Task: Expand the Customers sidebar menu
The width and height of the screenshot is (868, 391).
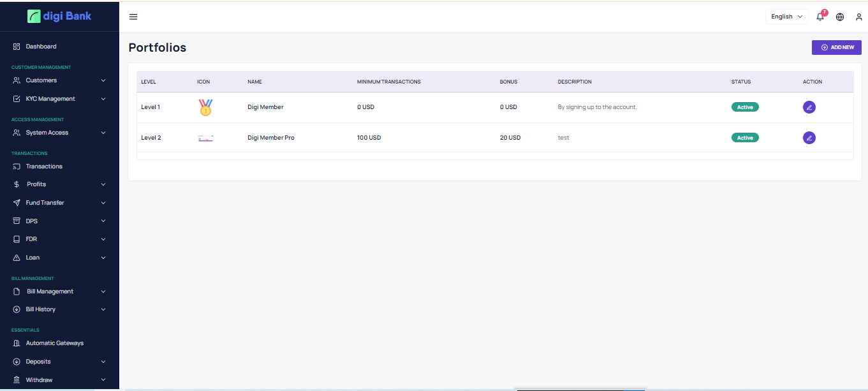Action: click(x=59, y=80)
